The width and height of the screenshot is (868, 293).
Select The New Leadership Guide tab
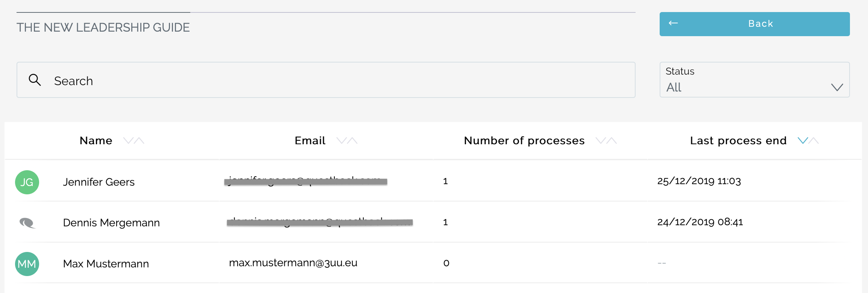[103, 27]
